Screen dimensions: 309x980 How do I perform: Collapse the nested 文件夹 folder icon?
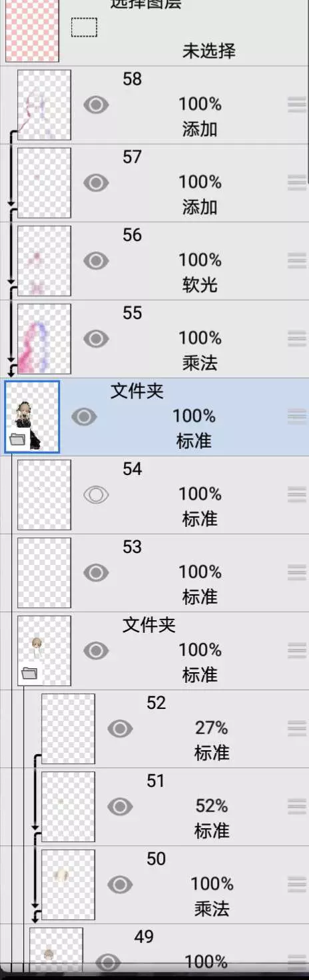click(29, 674)
